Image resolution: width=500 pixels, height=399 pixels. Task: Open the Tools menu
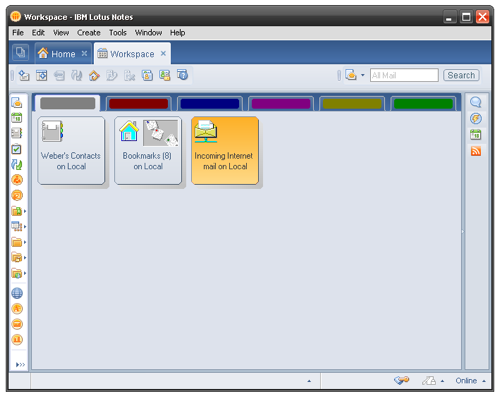click(x=118, y=33)
